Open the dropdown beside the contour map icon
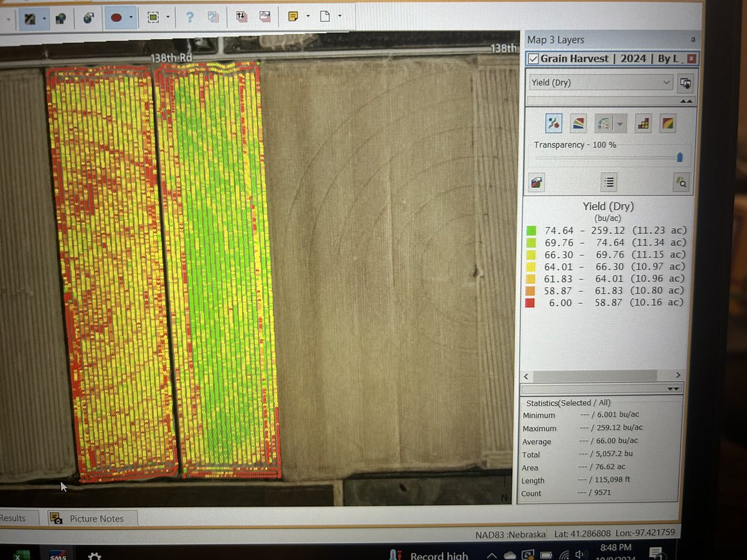747x560 pixels. click(x=619, y=123)
